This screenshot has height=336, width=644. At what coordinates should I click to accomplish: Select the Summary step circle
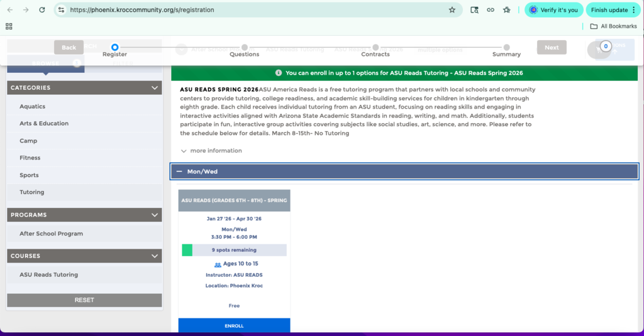506,47
